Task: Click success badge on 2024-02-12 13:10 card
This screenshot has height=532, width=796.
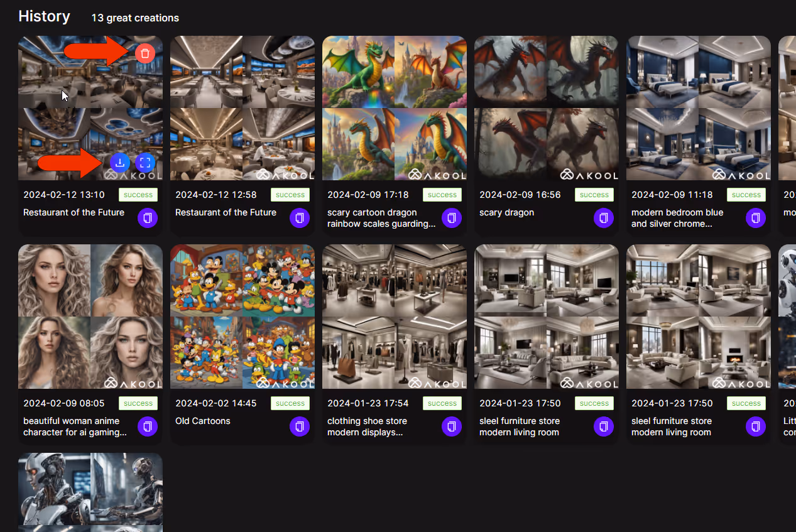Action: 138,195
